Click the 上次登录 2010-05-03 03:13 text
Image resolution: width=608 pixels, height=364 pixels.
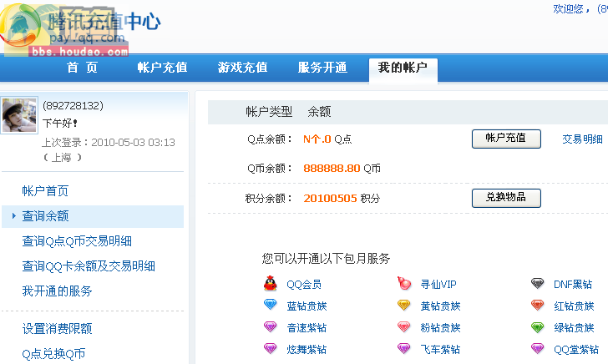coord(109,142)
